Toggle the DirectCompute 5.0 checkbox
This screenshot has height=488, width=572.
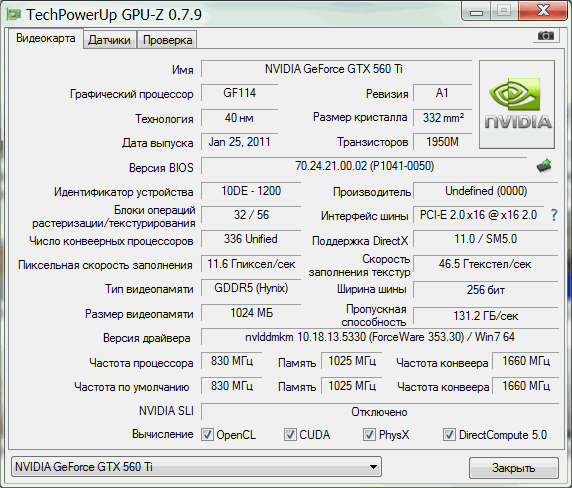pos(449,434)
